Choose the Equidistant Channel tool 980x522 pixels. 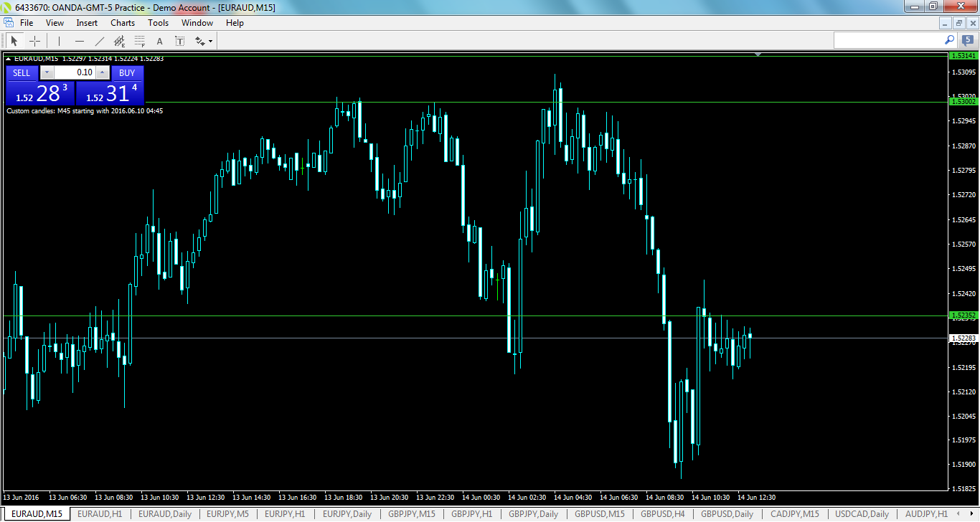[x=120, y=41]
